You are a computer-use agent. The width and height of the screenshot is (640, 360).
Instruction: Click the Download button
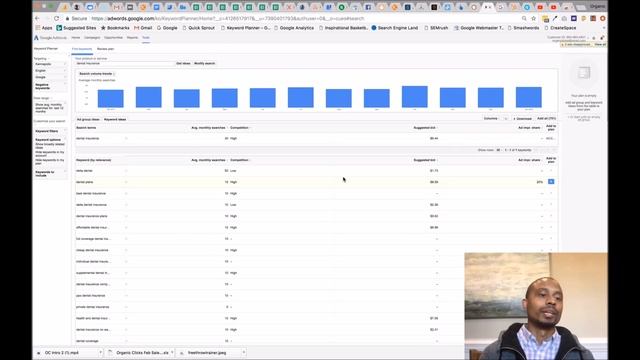pos(522,119)
